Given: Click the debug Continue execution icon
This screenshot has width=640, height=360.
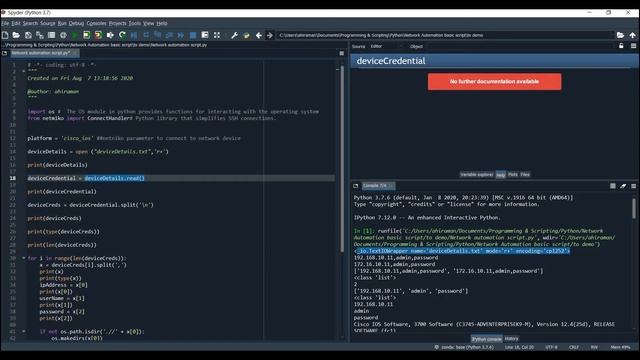Looking at the screenshot, I should (181, 35).
